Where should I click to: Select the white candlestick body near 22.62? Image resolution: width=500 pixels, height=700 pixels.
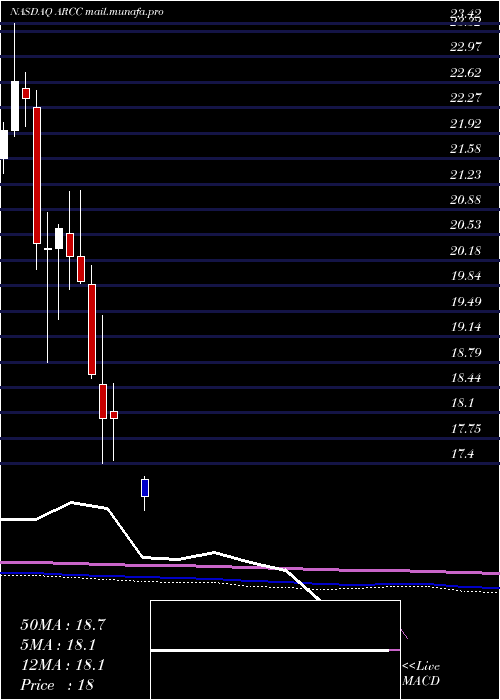[15, 106]
